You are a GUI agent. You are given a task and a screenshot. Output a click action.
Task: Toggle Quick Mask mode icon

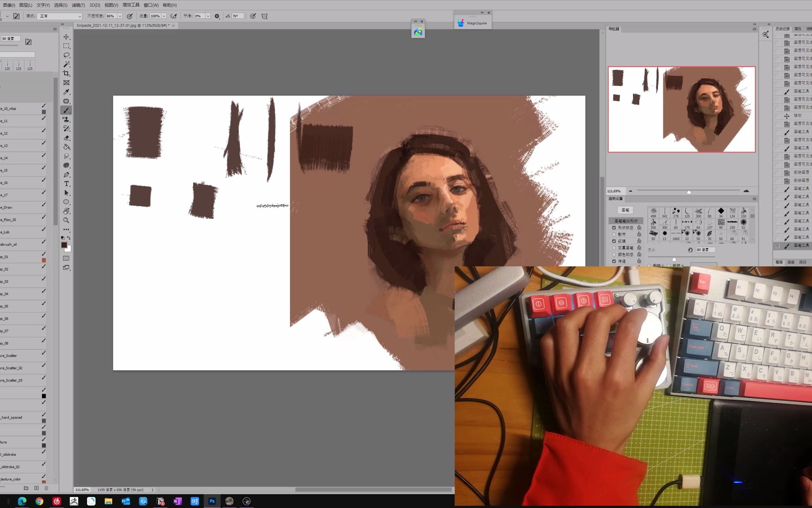pos(66,258)
